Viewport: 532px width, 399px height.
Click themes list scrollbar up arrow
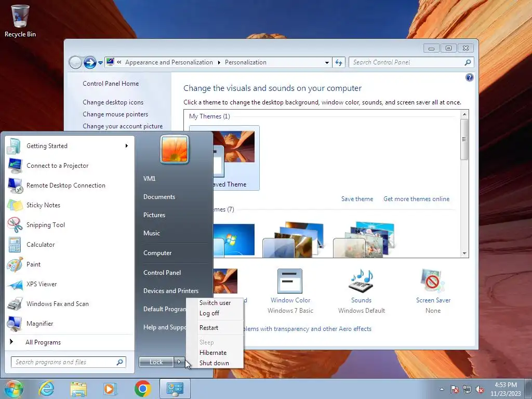point(464,114)
